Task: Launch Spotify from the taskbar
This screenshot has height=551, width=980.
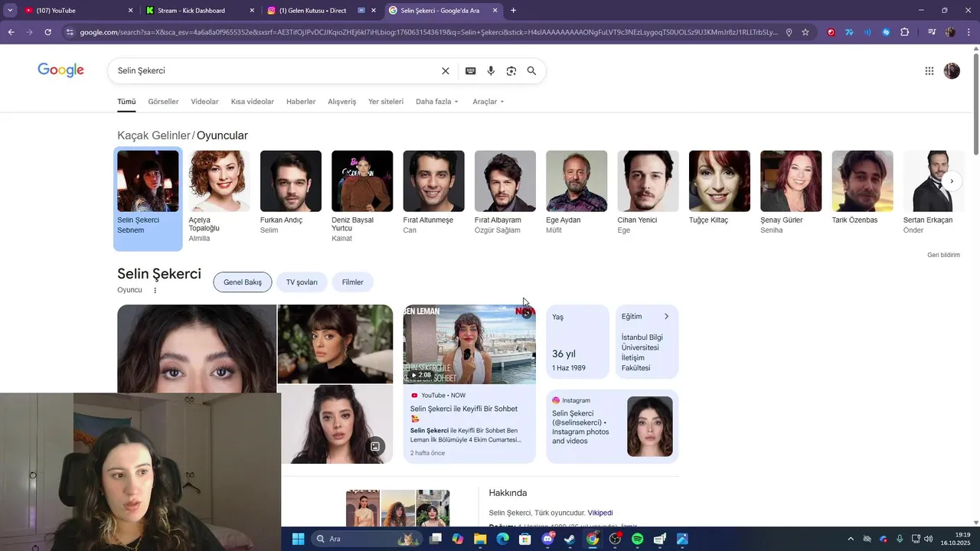Action: [638, 539]
